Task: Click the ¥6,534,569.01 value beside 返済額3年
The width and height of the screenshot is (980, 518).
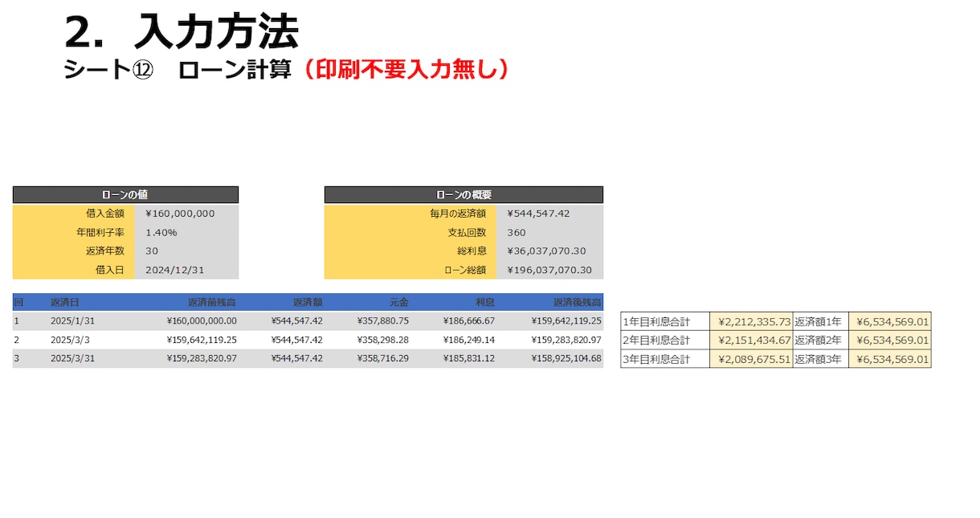Action: (890, 359)
